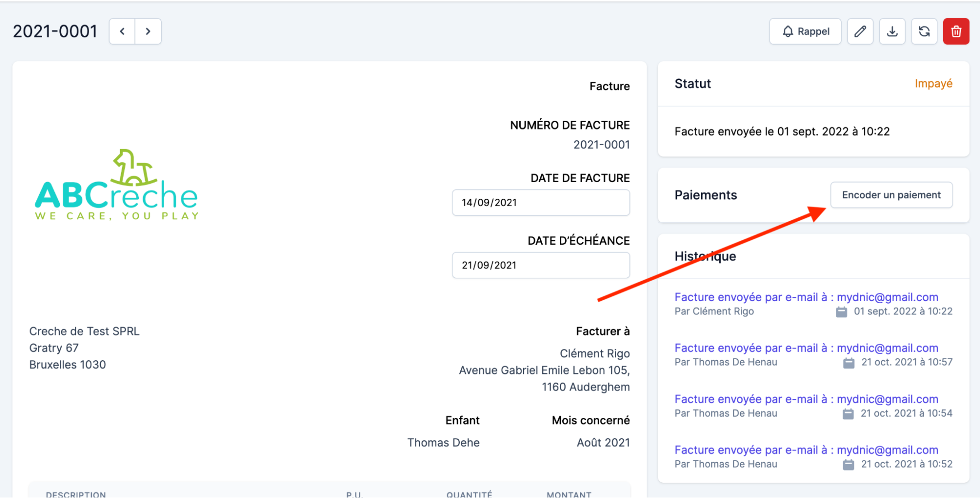Click Encoder un paiement button

point(891,195)
